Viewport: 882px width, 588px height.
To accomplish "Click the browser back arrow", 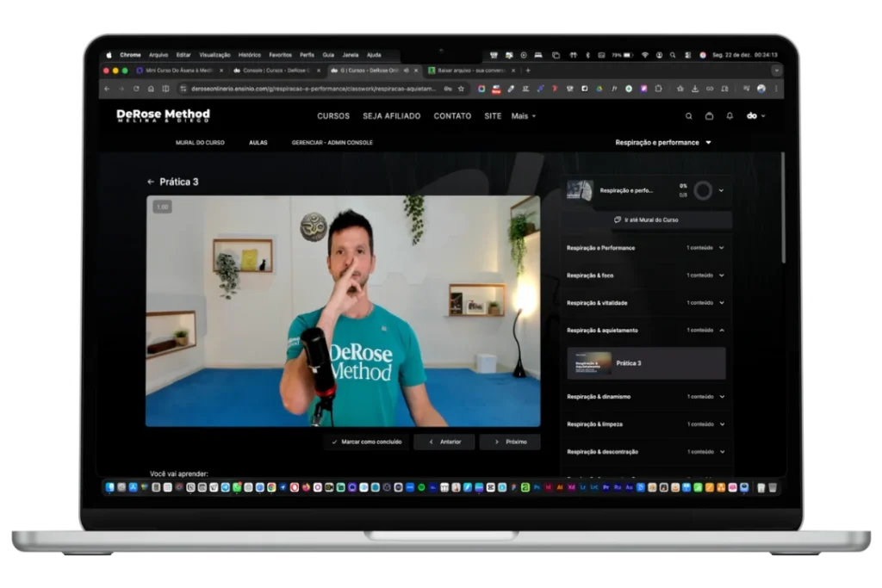I will [x=107, y=89].
